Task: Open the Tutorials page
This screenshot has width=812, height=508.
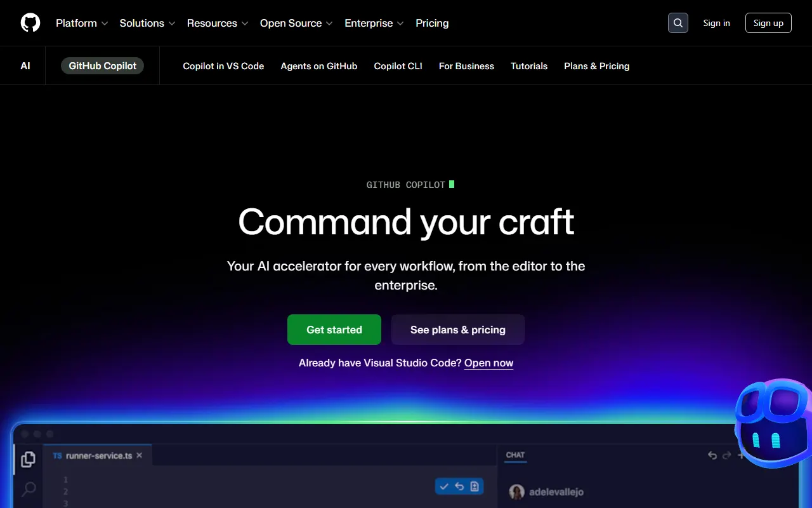Action: (x=529, y=66)
